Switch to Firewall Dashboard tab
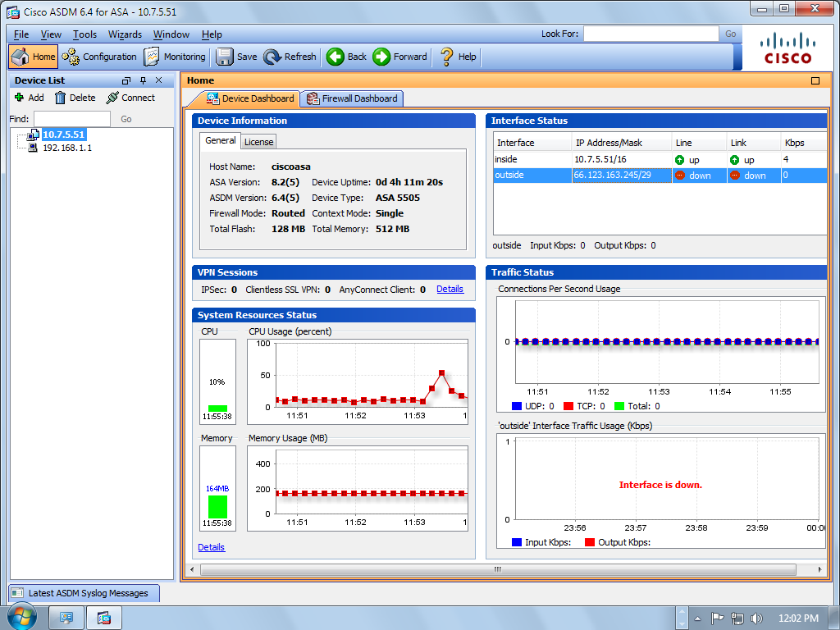The height and width of the screenshot is (630, 840). 353,98
